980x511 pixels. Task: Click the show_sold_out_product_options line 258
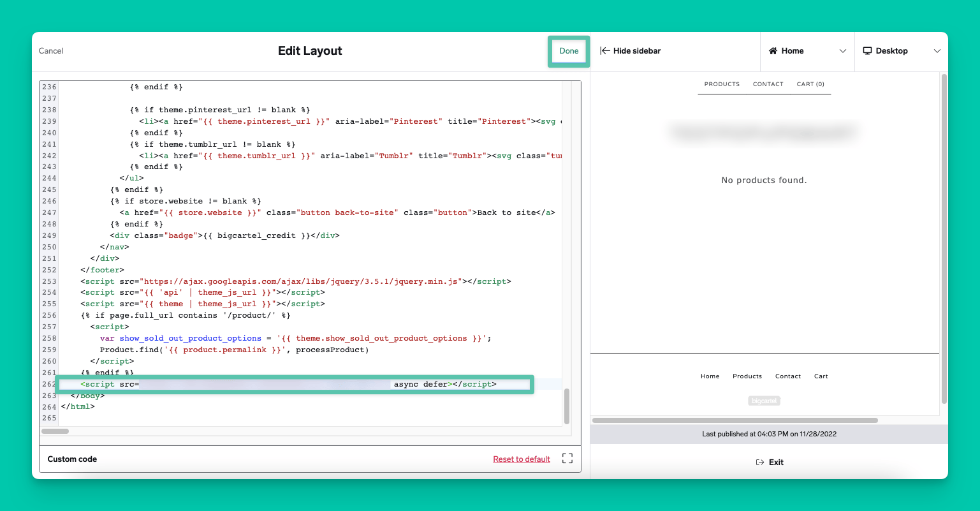tap(296, 338)
